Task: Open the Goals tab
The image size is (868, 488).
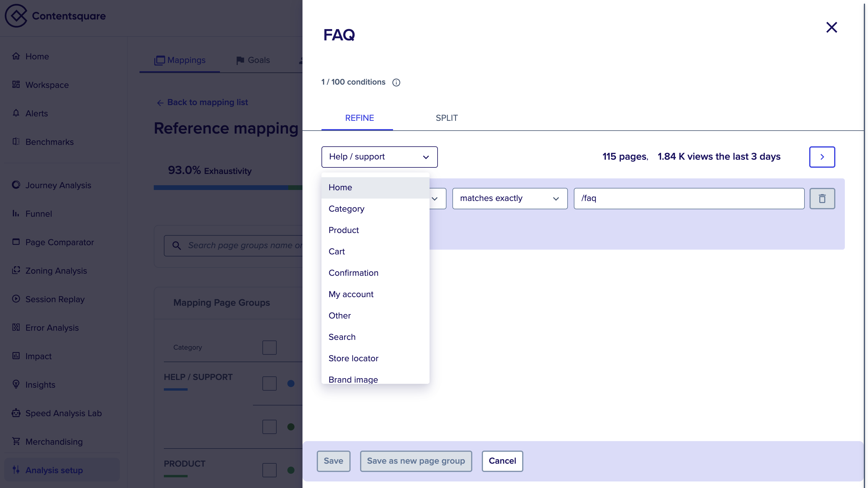Action: (x=253, y=60)
